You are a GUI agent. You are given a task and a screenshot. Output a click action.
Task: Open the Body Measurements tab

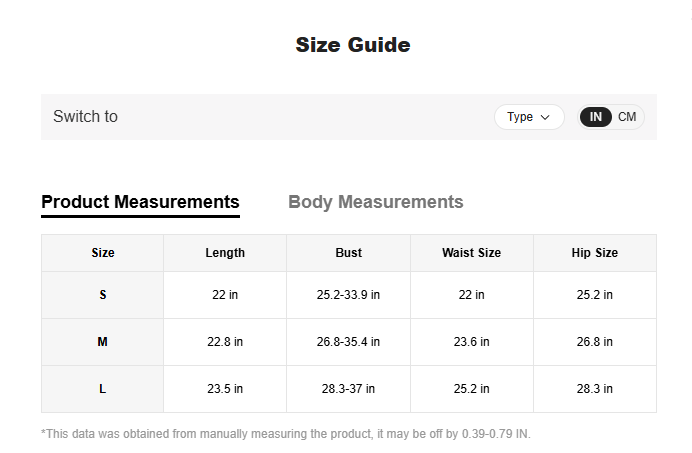coord(375,202)
